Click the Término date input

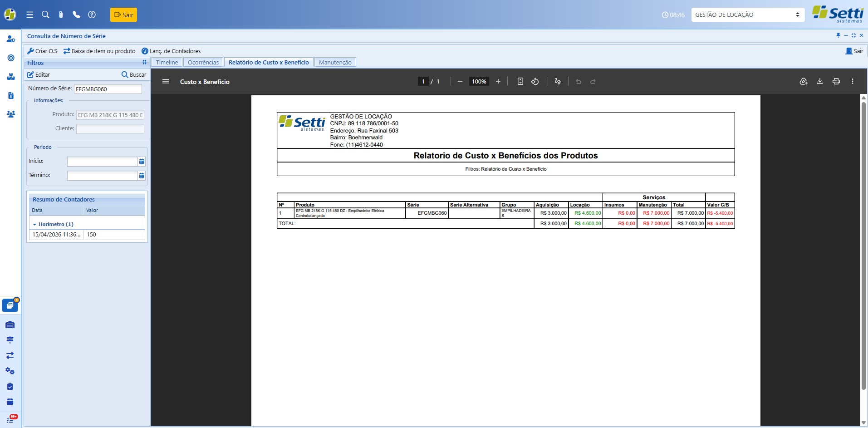[x=102, y=176]
